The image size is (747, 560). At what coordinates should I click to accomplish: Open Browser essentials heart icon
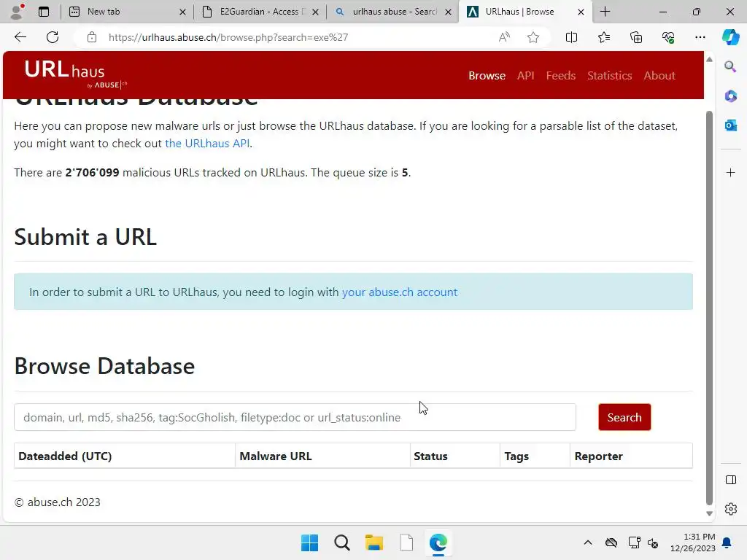coord(668,37)
